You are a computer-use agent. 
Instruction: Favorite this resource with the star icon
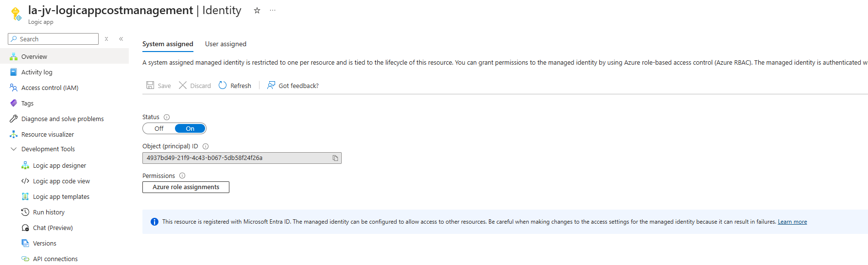coord(257,10)
